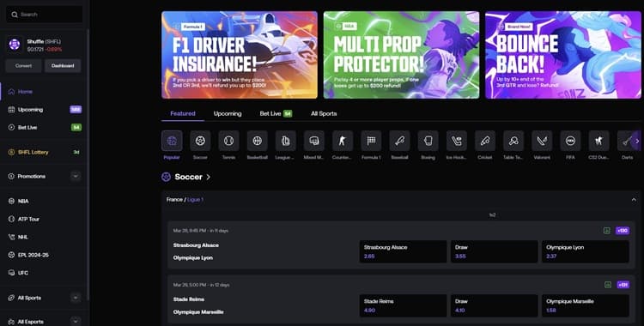This screenshot has height=326, width=644.
Task: Open the F1 Driver Insurance banner
Action: pos(240,55)
